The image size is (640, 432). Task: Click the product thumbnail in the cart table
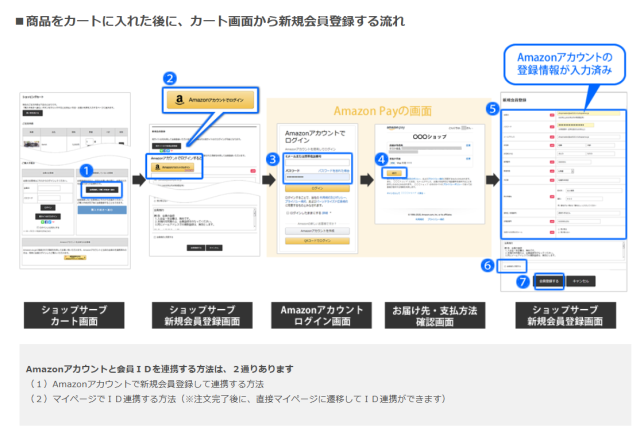point(31,144)
